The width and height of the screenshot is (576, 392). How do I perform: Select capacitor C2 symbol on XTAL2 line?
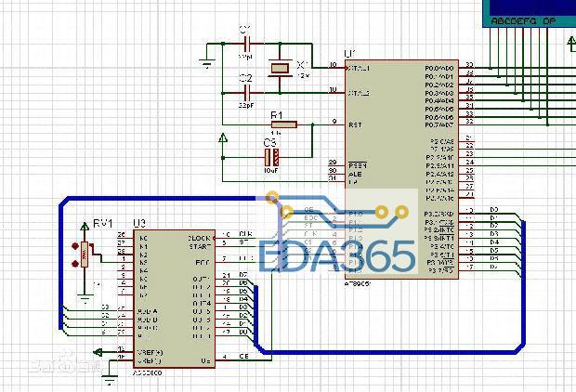(x=247, y=92)
